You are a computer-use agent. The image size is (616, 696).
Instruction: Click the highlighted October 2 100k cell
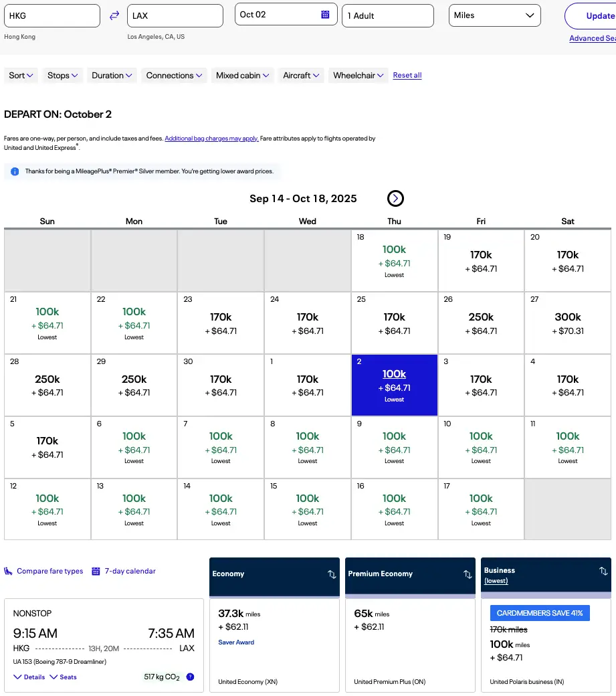394,385
